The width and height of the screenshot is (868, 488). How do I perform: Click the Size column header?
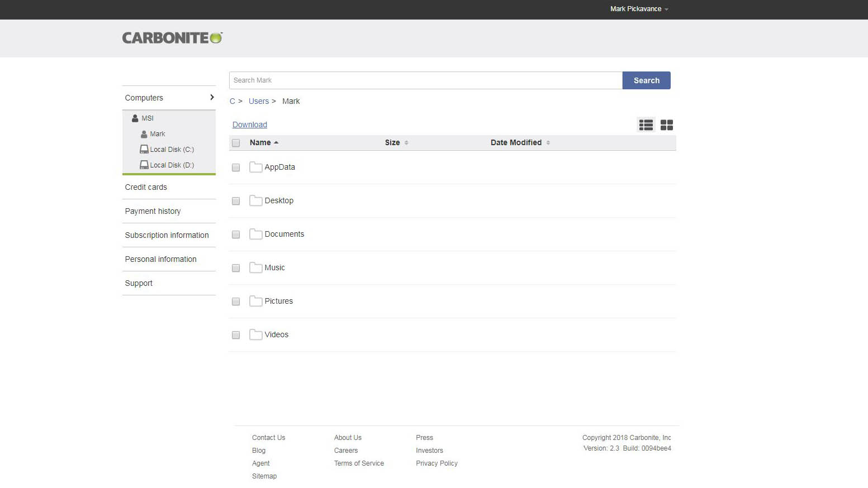[392, 143]
